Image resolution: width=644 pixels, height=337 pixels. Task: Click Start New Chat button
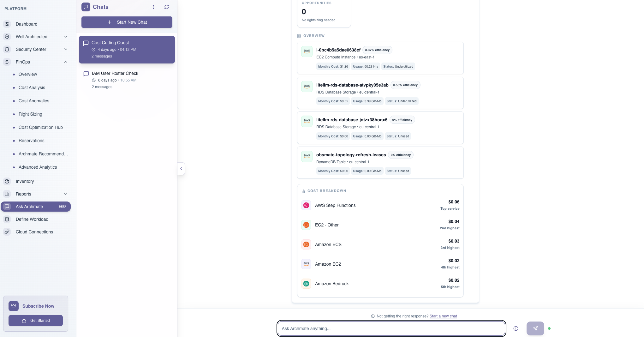[127, 22]
